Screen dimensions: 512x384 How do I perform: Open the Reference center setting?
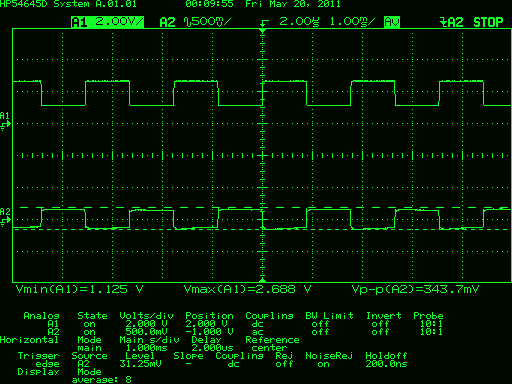269,348
